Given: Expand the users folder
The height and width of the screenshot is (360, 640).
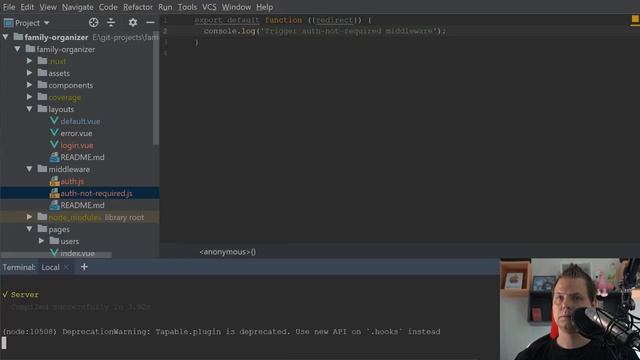Looking at the screenshot, I should pyautogui.click(x=41, y=241).
